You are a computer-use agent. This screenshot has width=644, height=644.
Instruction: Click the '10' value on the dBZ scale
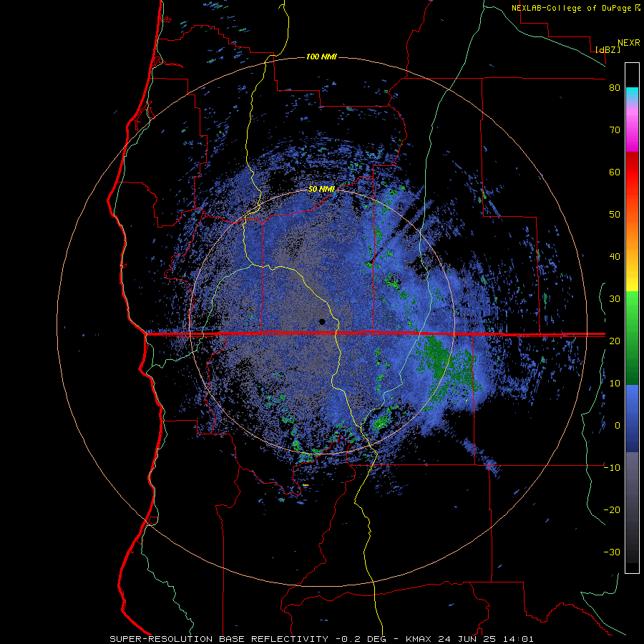coord(615,384)
